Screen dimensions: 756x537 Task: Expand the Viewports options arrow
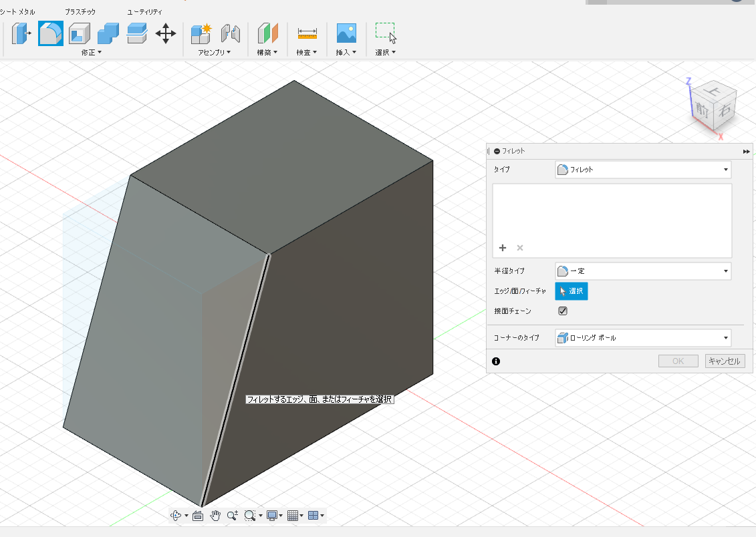tap(322, 516)
